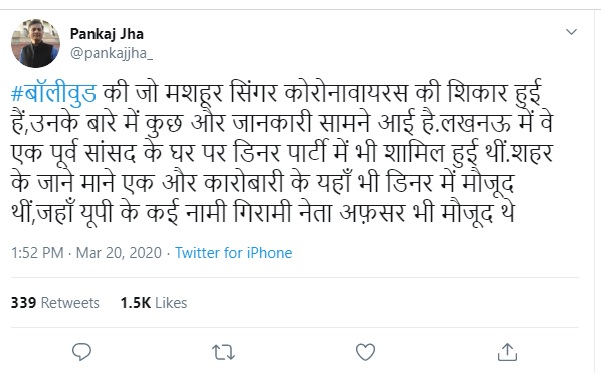Open Pankaj Jha's profile picture

[35, 43]
